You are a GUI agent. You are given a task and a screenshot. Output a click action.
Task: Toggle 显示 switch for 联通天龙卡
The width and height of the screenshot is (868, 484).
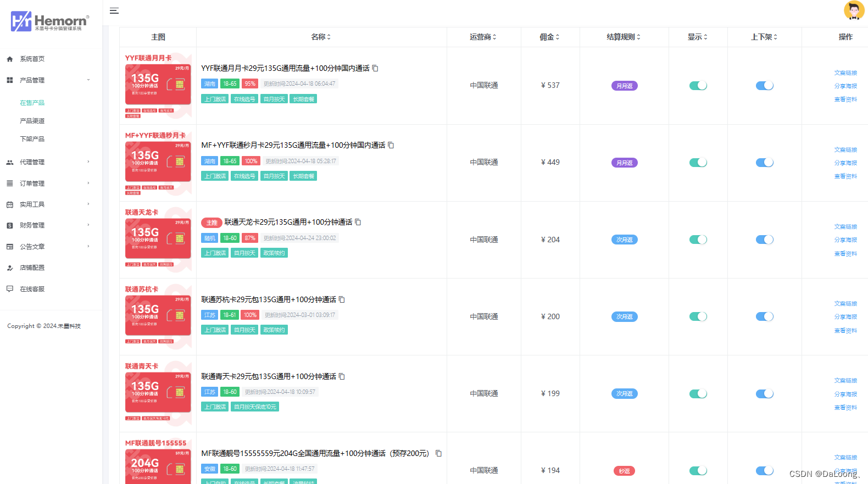click(698, 240)
